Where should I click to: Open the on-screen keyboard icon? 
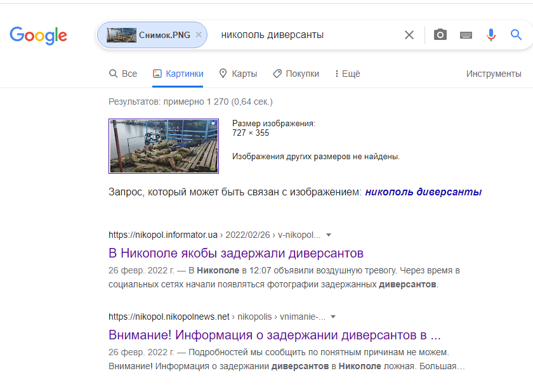click(x=466, y=35)
